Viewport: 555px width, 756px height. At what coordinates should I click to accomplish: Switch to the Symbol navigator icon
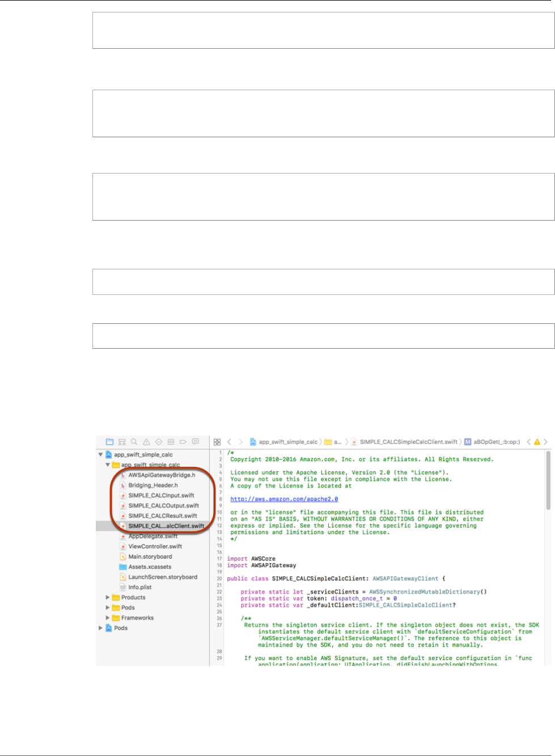click(122, 442)
